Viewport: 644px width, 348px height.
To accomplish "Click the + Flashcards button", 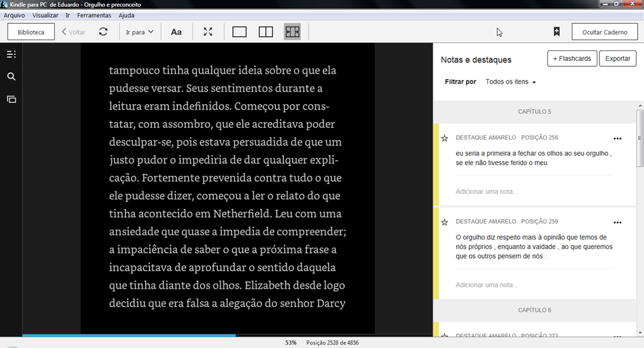I will [x=572, y=59].
